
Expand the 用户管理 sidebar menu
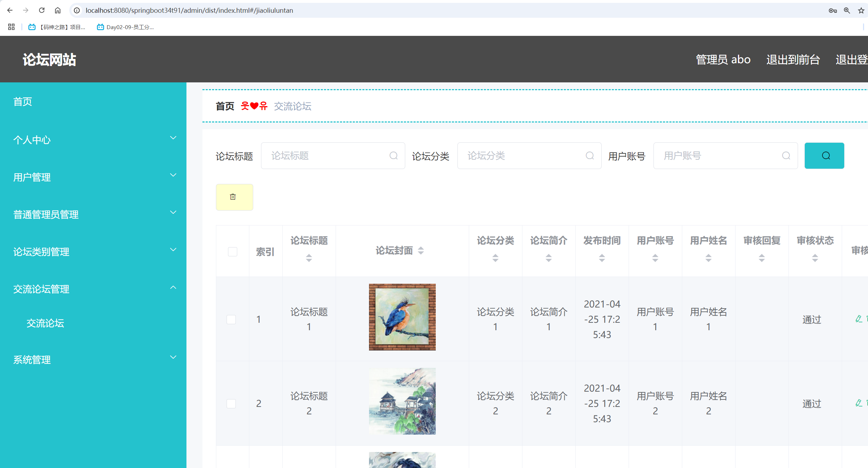tap(93, 177)
